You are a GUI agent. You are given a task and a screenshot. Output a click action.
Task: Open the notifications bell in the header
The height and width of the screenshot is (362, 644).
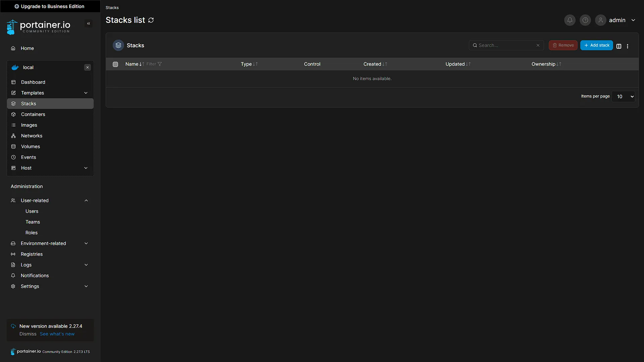[x=570, y=20]
